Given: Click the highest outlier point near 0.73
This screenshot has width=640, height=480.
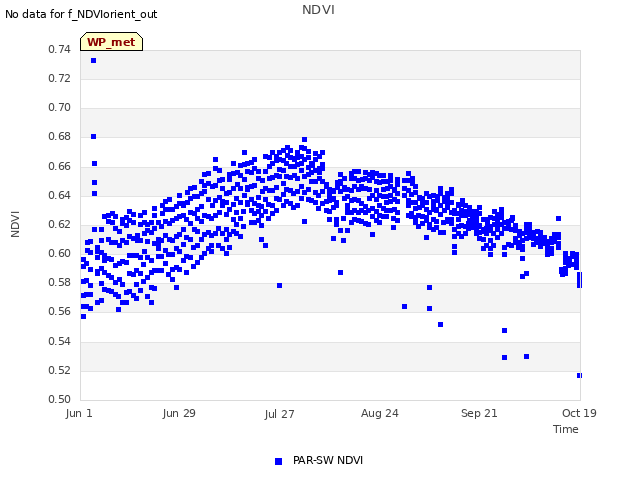Looking at the screenshot, I should 93,60.
